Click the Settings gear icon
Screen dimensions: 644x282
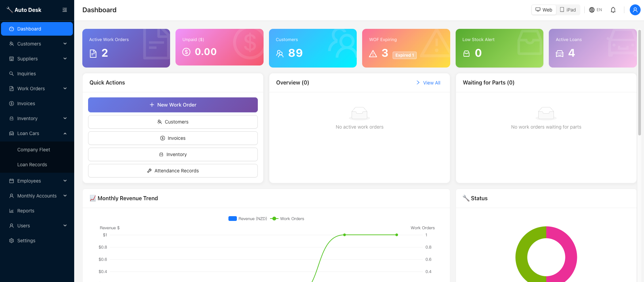(12, 241)
